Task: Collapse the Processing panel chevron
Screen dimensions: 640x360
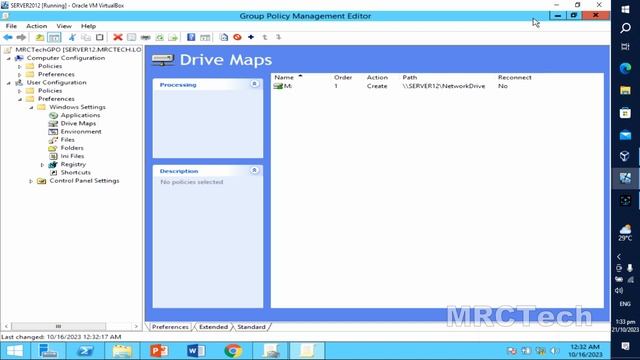Action: coord(254,84)
